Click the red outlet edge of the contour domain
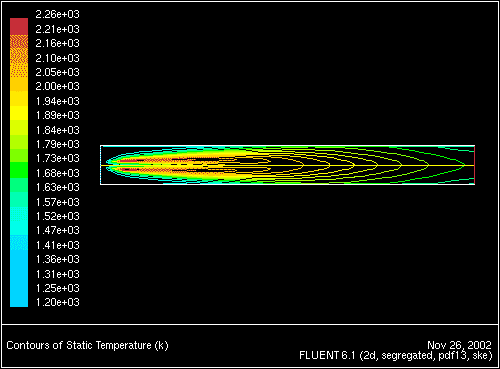The image size is (500, 369). (x=474, y=165)
